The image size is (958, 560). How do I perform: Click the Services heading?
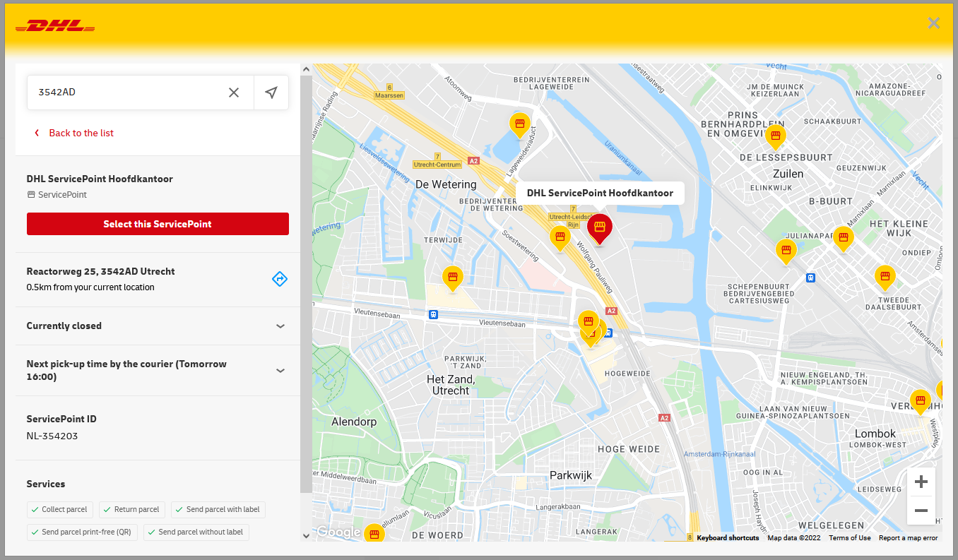tap(46, 484)
